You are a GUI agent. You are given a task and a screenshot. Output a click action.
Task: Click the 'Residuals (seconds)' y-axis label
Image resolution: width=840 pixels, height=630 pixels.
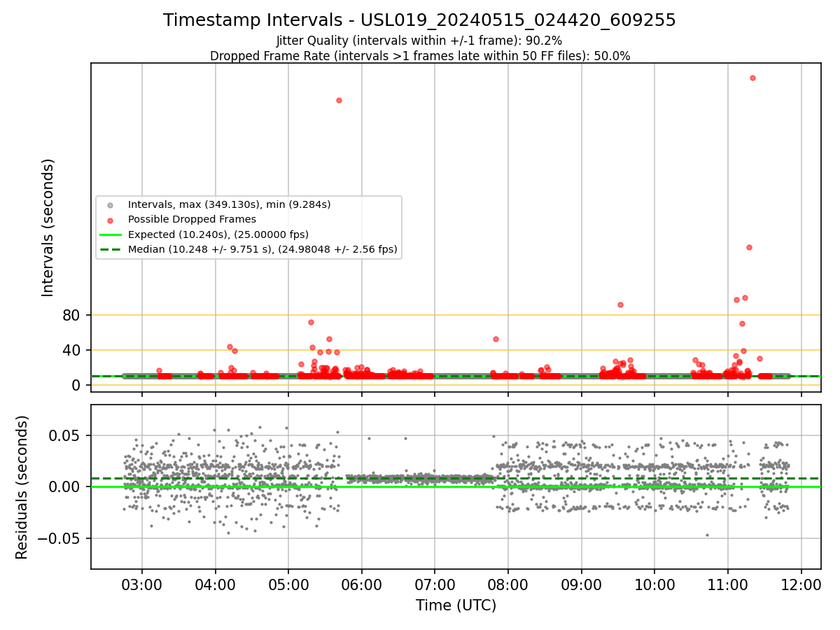[x=22, y=487]
